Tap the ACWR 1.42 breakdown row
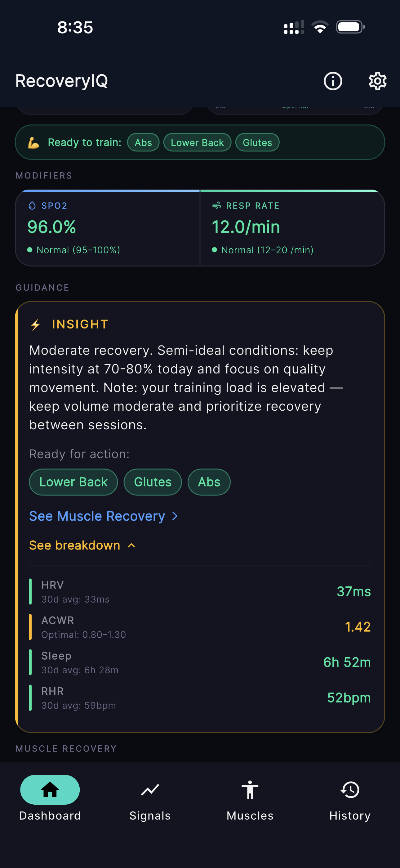400x868 pixels. [200, 627]
